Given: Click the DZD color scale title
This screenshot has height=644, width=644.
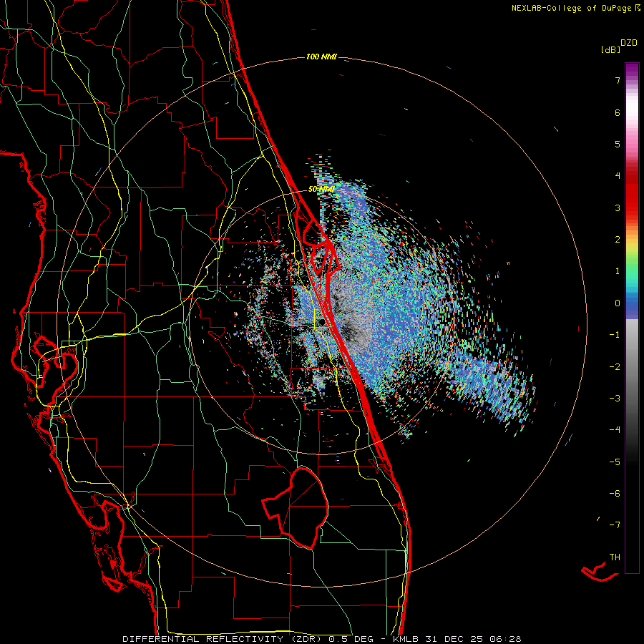Looking at the screenshot, I should (x=629, y=43).
